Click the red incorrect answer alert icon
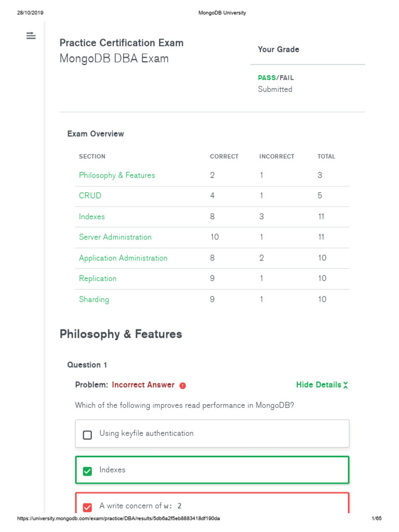This screenshot has width=399, height=532. tap(182, 385)
